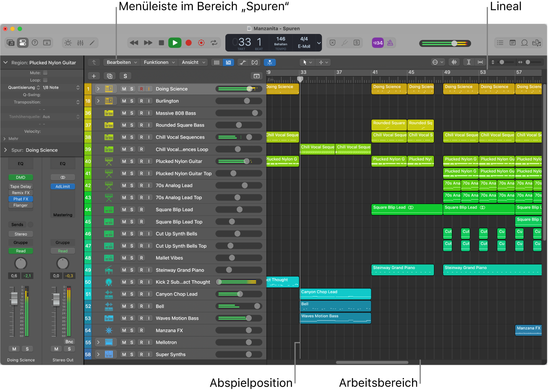Screen dimensions: 548x392
Task: Open the Smart Controls knob icon
Action: (68, 43)
